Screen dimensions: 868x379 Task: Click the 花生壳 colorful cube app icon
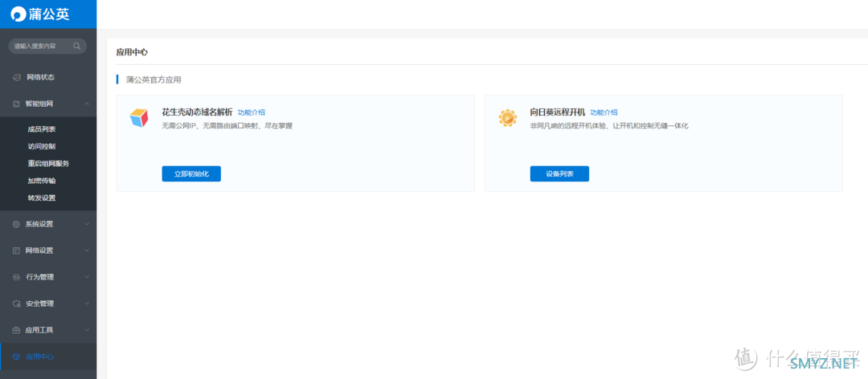[x=139, y=118]
